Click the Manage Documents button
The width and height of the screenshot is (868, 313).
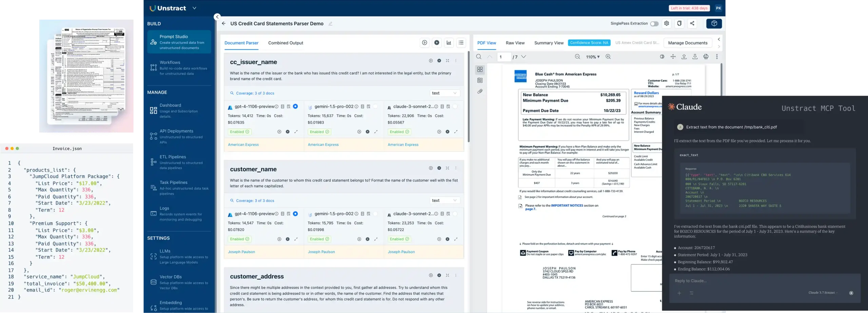tap(688, 43)
